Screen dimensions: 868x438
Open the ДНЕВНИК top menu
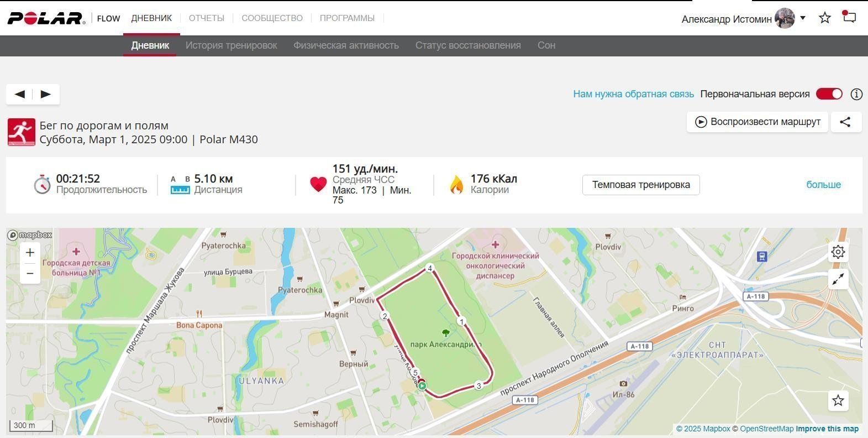[151, 18]
